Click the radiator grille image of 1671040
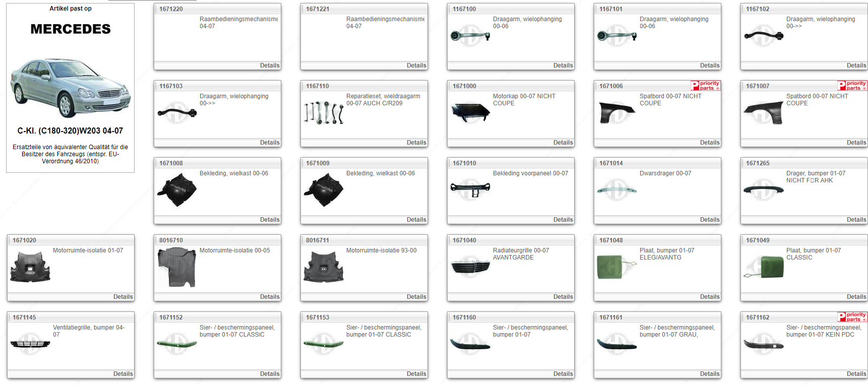The height and width of the screenshot is (385, 868). coord(470,267)
